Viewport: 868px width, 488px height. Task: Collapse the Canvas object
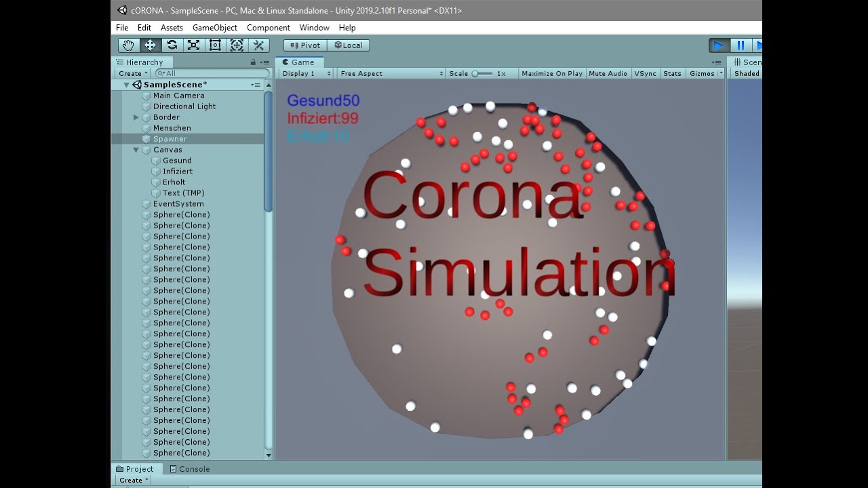pos(136,150)
